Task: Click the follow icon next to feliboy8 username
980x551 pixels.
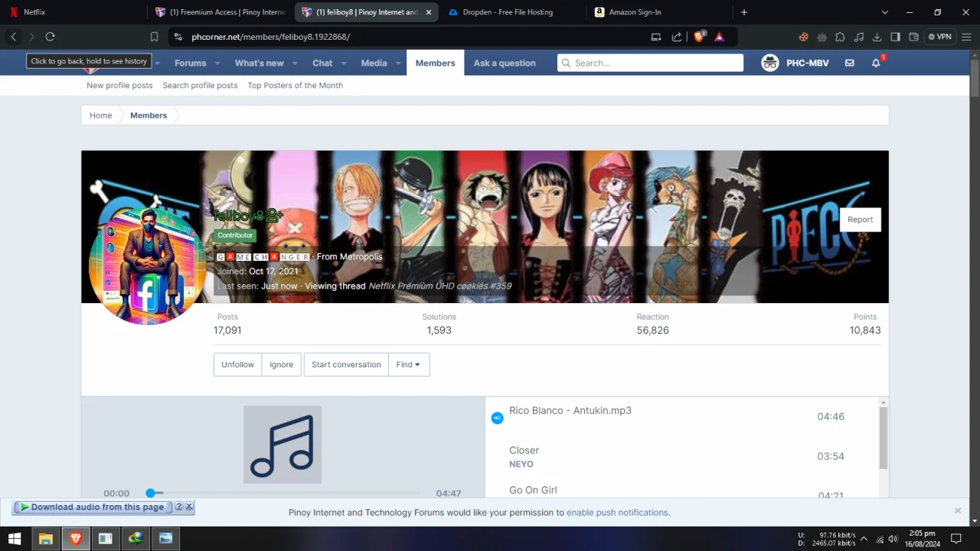Action: (x=275, y=216)
